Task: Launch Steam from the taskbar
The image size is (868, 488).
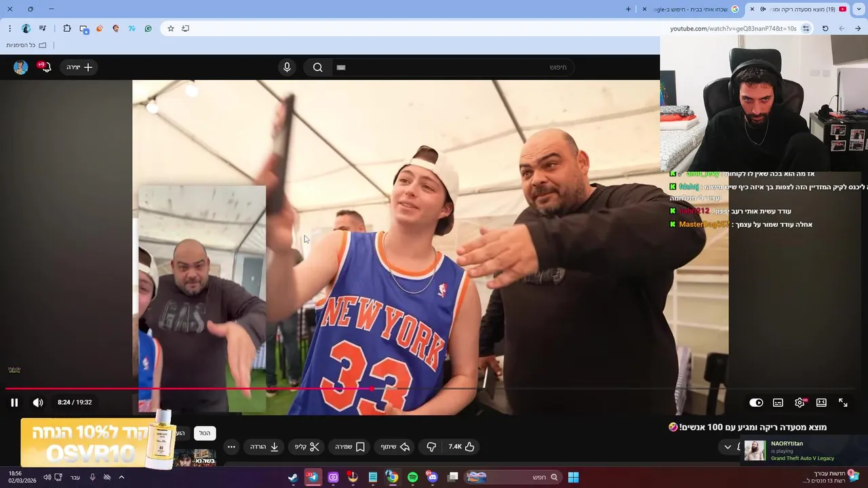Action: tap(292, 477)
